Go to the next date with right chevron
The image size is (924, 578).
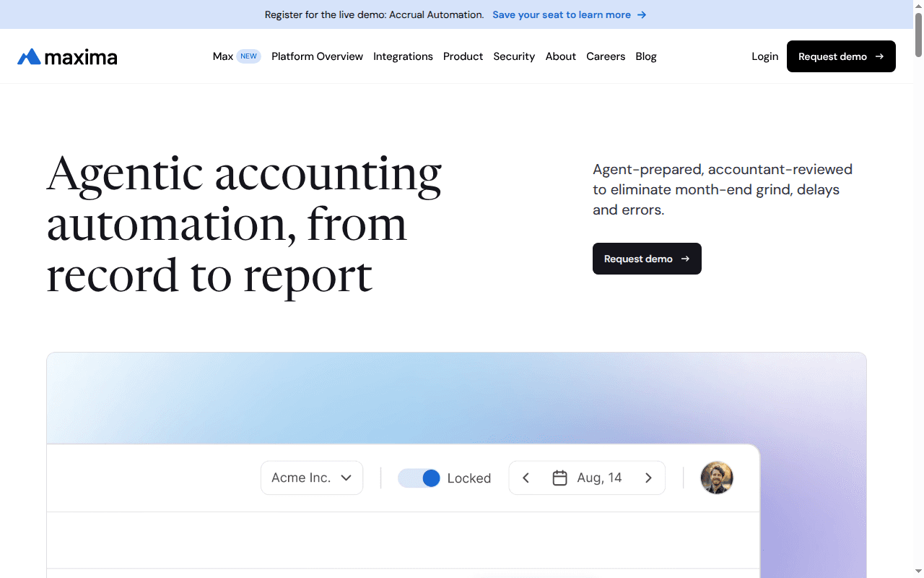pyautogui.click(x=648, y=478)
